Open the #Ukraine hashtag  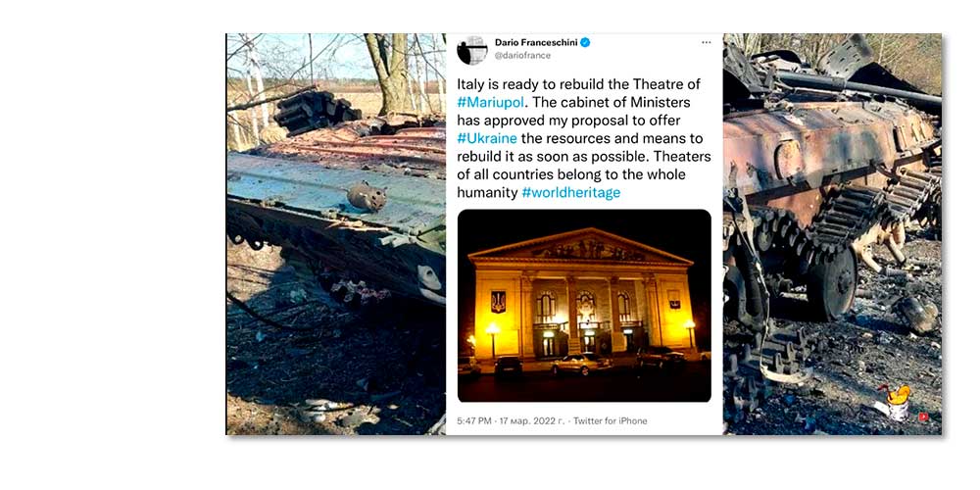(487, 138)
